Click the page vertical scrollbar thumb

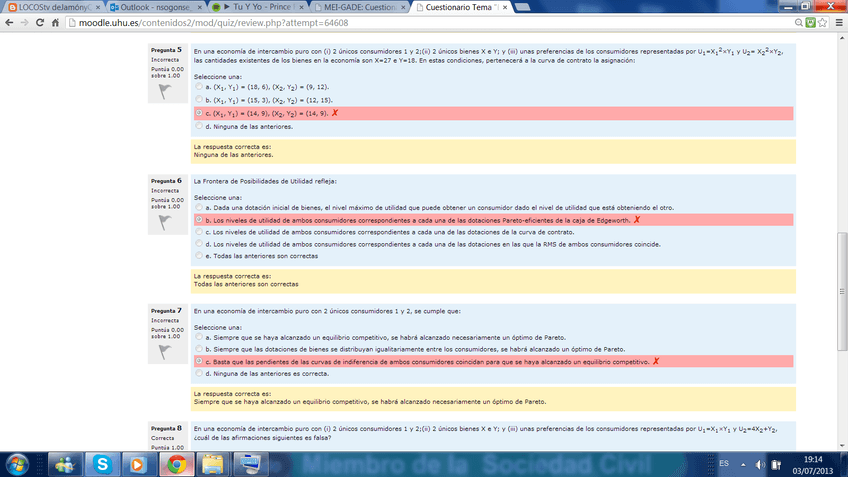click(842, 291)
